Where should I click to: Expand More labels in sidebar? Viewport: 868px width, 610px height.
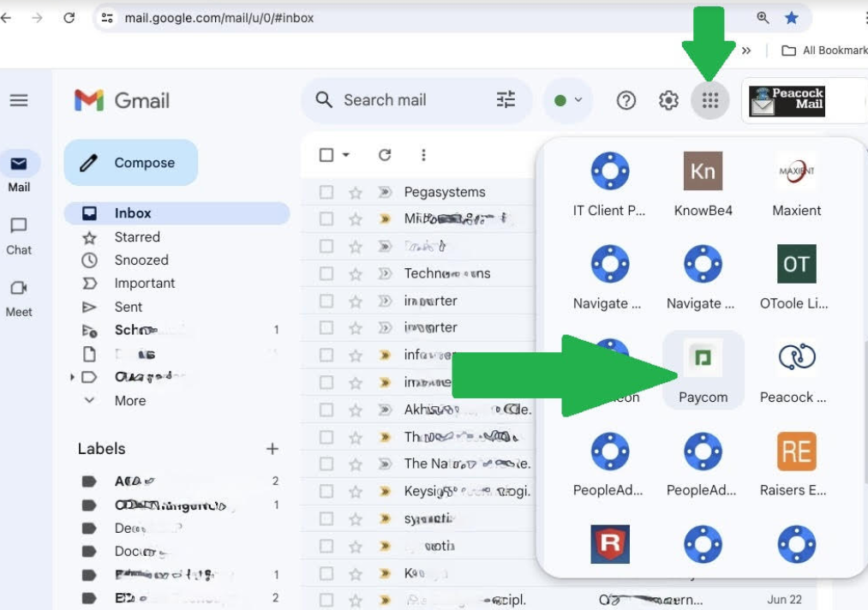coord(129,400)
